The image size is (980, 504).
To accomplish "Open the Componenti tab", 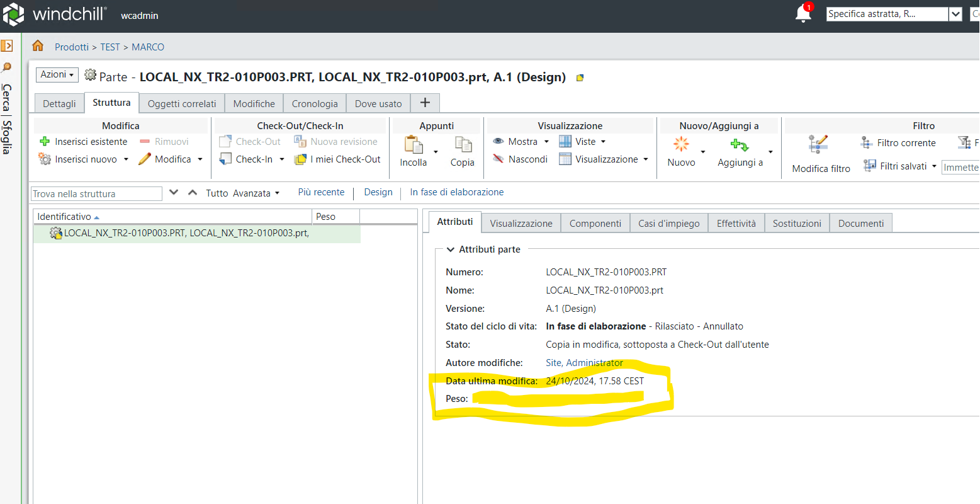I will pyautogui.click(x=595, y=224).
